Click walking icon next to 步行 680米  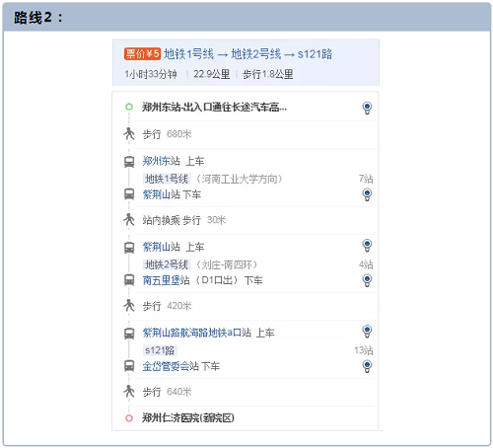129,134
